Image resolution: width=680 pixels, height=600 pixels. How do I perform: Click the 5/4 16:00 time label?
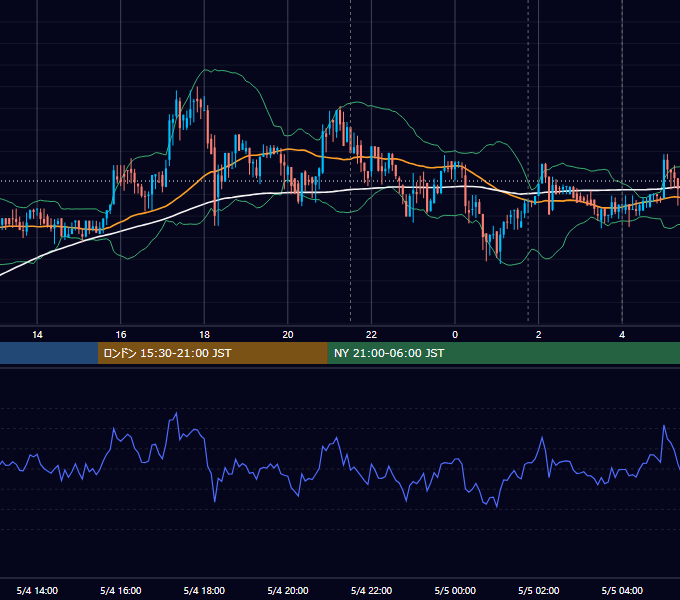point(121,590)
